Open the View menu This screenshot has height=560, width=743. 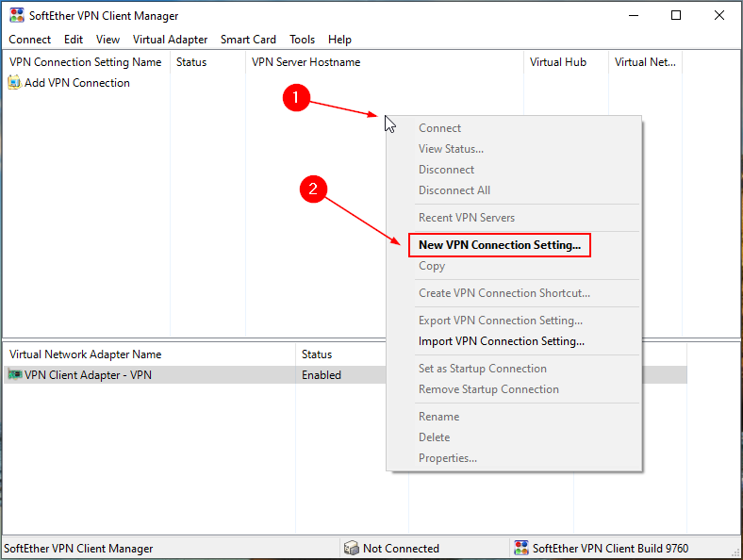point(107,40)
